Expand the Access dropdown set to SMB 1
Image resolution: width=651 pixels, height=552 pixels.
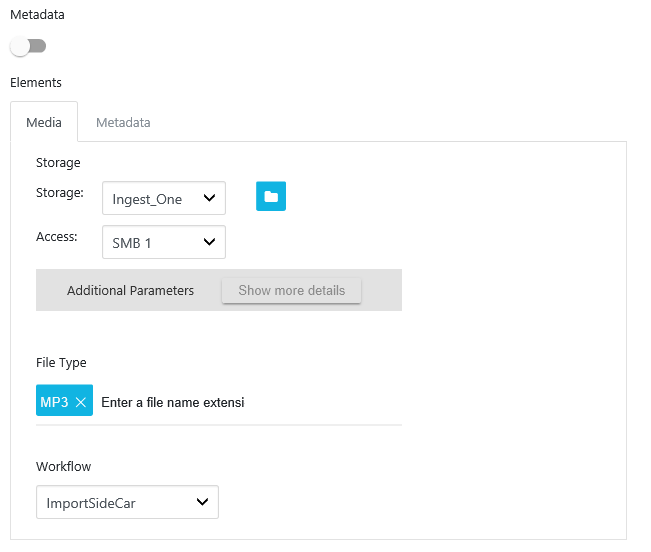click(163, 242)
